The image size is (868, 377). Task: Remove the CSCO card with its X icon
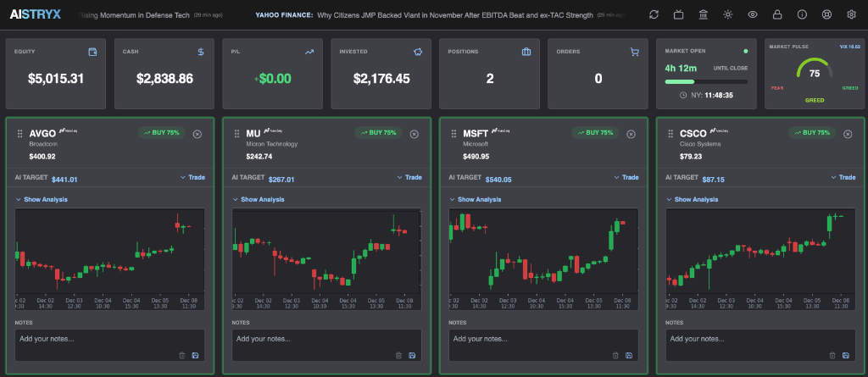[848, 134]
